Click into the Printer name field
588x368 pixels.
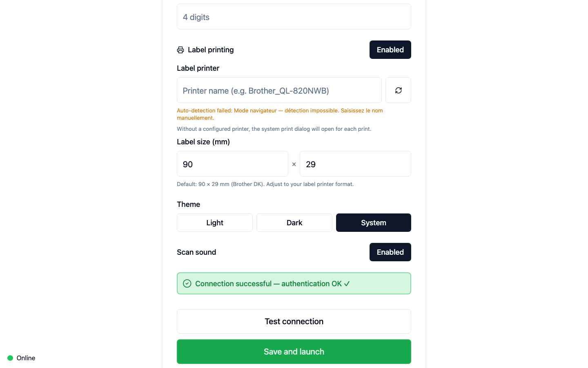coord(279,90)
